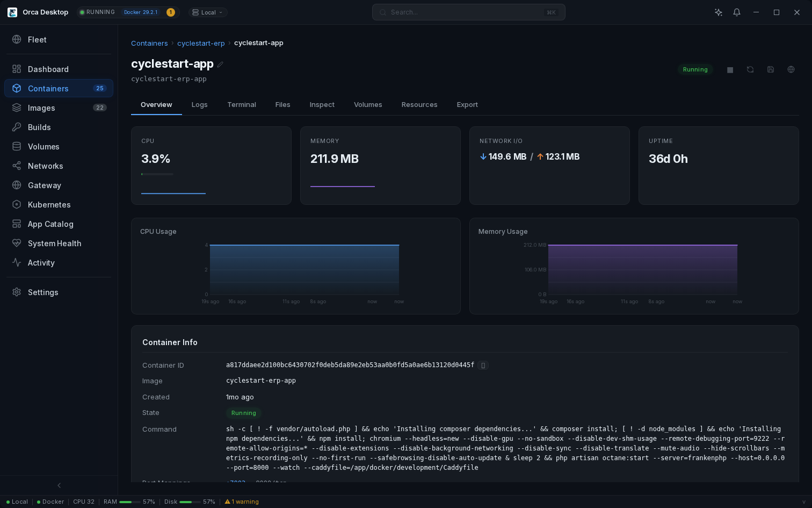This screenshot has width=812, height=508.
Task: Click the RAM usage bar in status bar
Action: (x=129, y=502)
